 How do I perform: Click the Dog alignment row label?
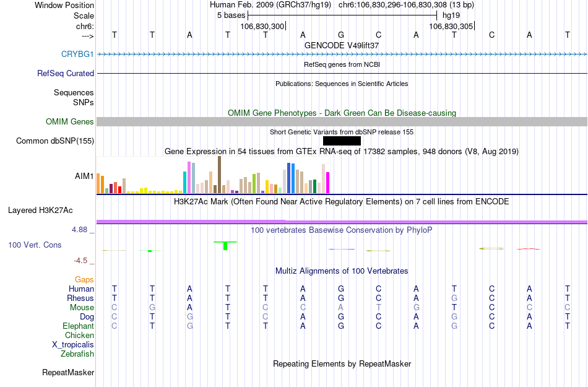point(87,317)
